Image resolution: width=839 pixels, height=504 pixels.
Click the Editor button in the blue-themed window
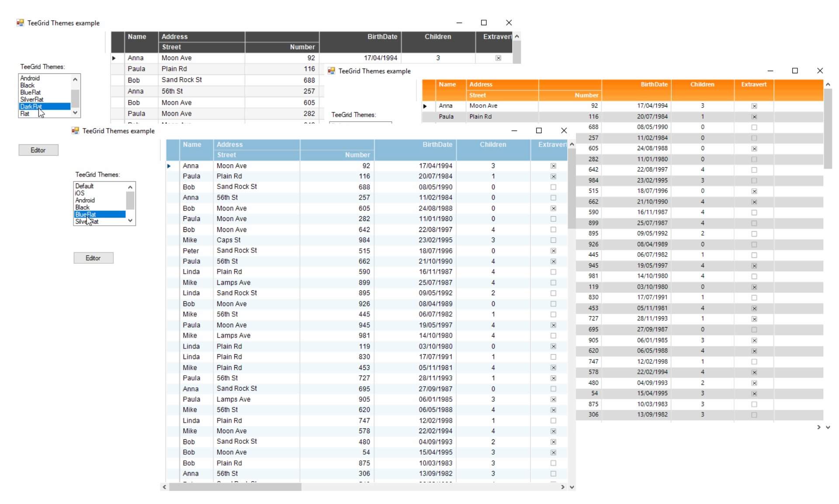[x=93, y=258]
